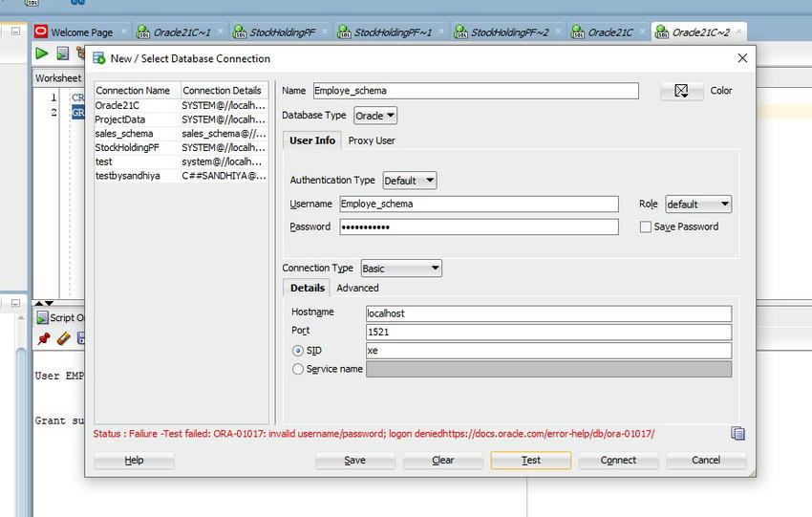812x517 pixels.
Task: Click the red pin icon in Script Output
Action: pyautogui.click(x=44, y=339)
